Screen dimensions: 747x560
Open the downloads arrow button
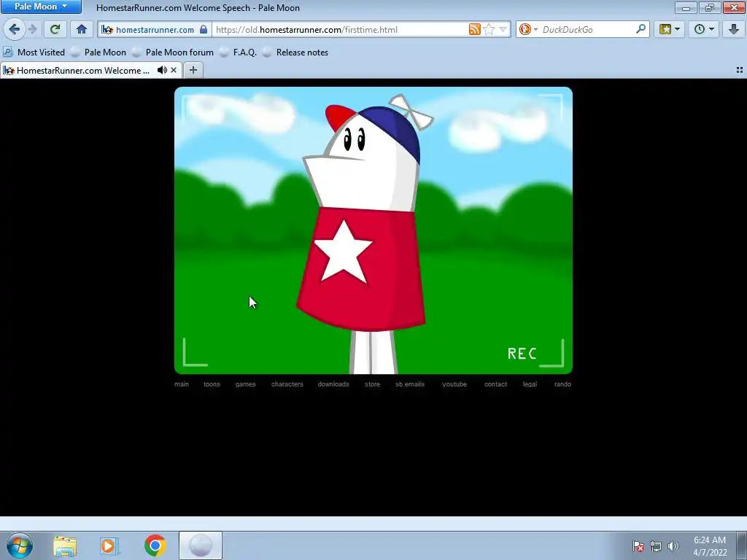(x=734, y=29)
